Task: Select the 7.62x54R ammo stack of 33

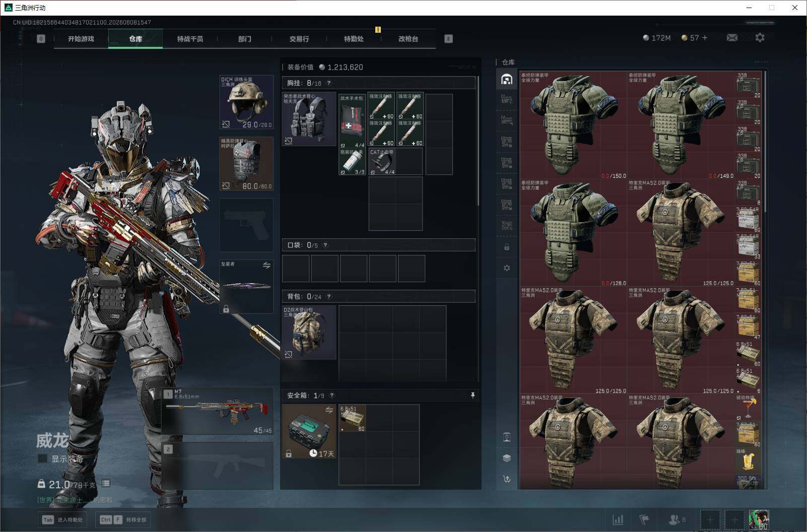Action: pyautogui.click(x=748, y=247)
